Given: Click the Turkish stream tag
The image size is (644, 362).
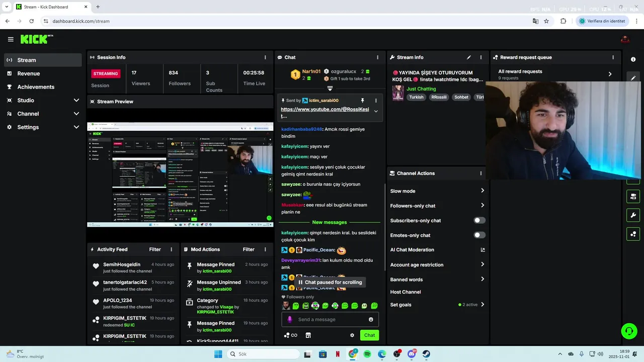Looking at the screenshot, I should coord(416,97).
